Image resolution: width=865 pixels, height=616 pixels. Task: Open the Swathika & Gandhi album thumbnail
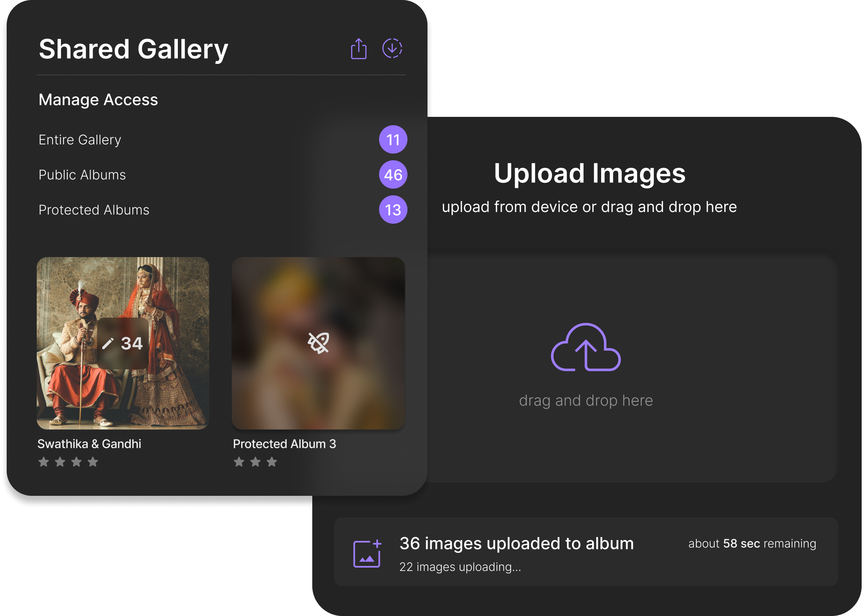point(123,343)
